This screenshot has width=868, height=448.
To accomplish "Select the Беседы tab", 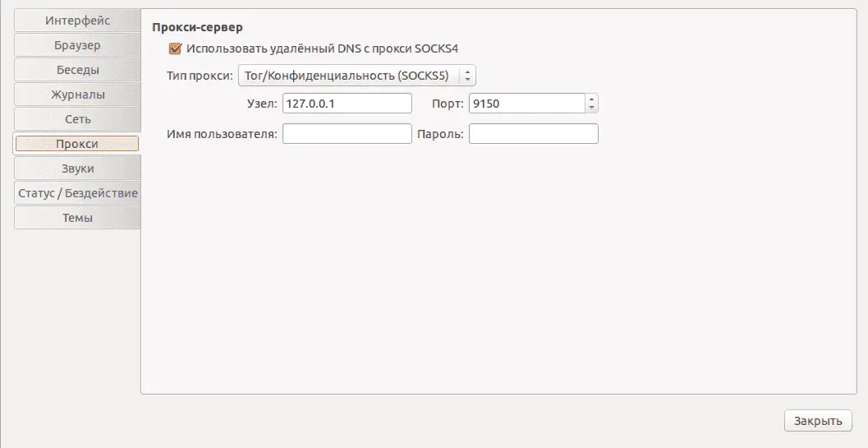I will [x=77, y=70].
